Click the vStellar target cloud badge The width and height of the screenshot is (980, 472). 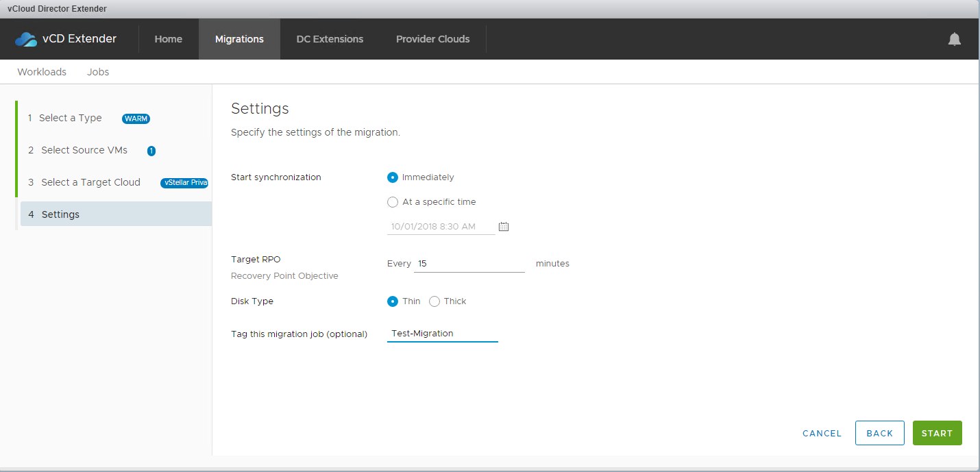[184, 183]
